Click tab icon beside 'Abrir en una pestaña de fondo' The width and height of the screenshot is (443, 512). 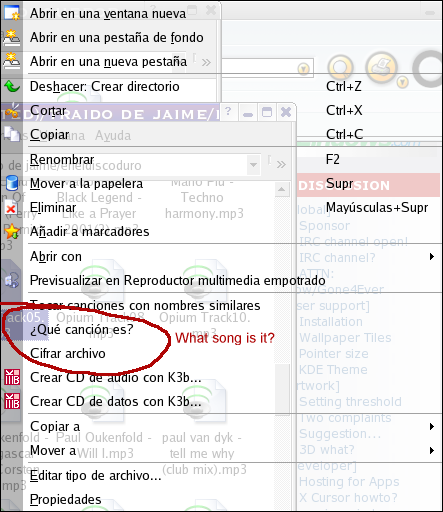pos(12,37)
